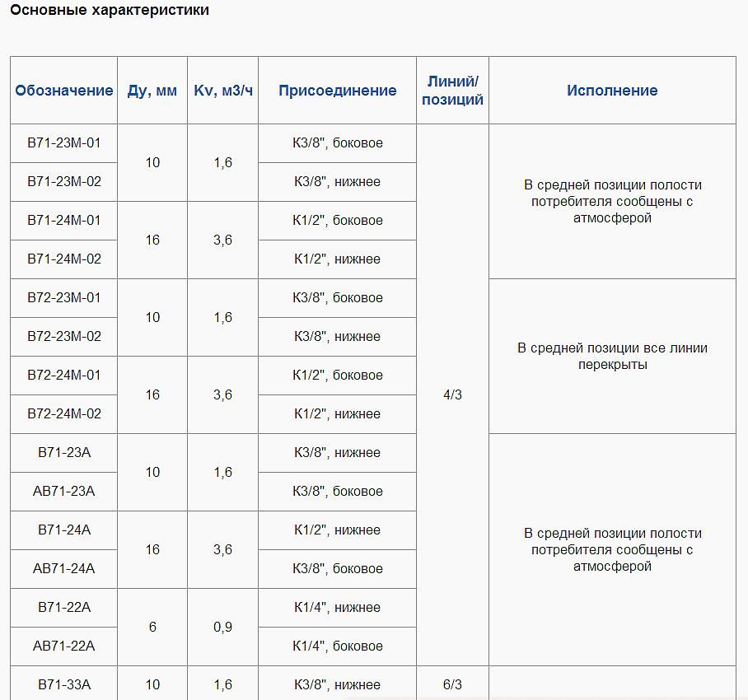Select the "6/3" value cell
This screenshot has width=748, height=700.
[451, 684]
